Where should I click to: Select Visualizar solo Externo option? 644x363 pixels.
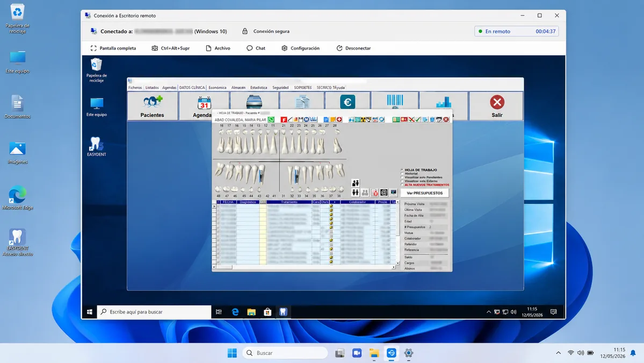402,181
